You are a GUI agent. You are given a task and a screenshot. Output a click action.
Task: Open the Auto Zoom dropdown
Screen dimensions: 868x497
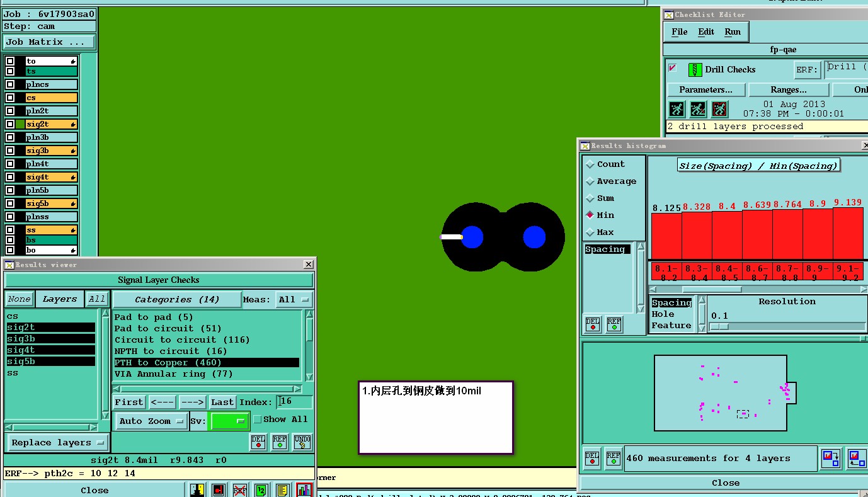point(151,421)
